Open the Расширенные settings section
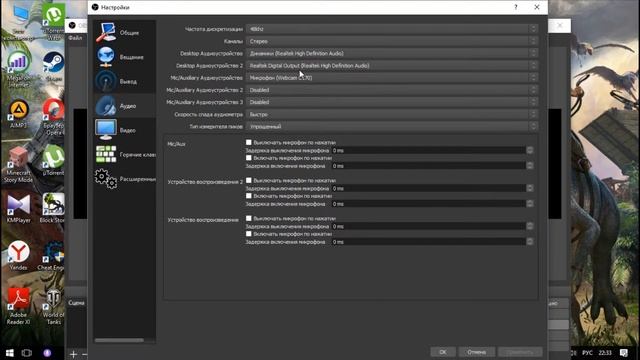This screenshot has width=640, height=360. tap(124, 179)
